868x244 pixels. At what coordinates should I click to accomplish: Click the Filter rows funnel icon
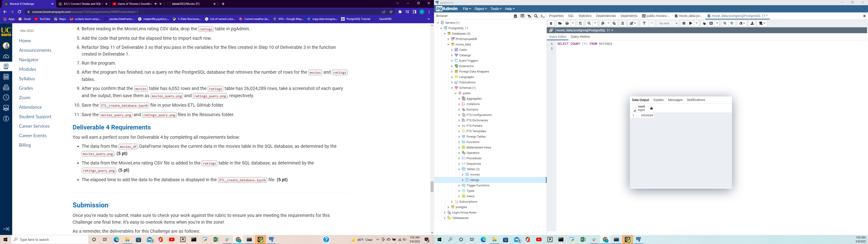point(644,23)
